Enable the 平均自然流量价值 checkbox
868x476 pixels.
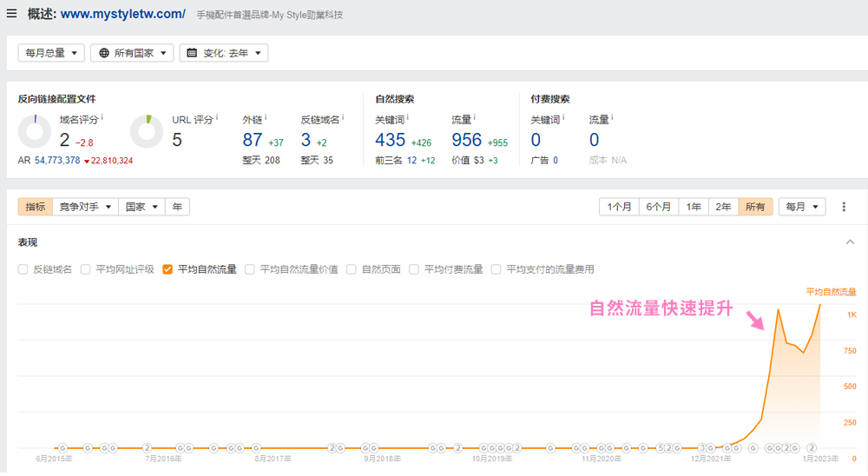pos(250,269)
